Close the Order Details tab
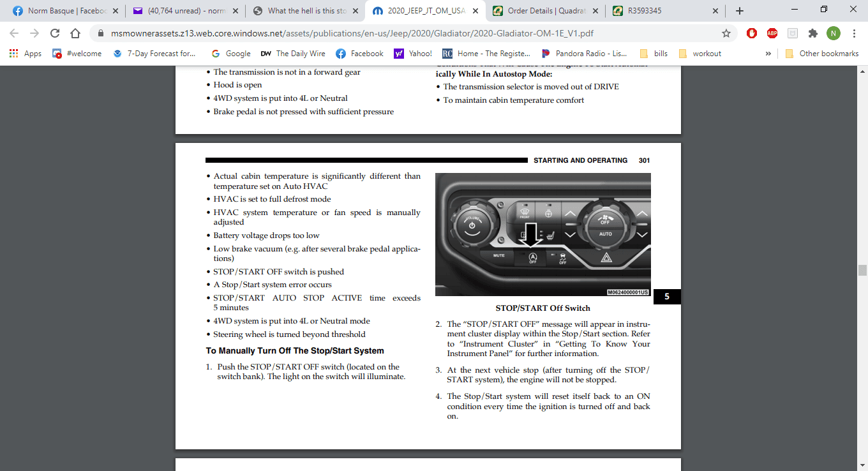868x471 pixels. (x=595, y=11)
